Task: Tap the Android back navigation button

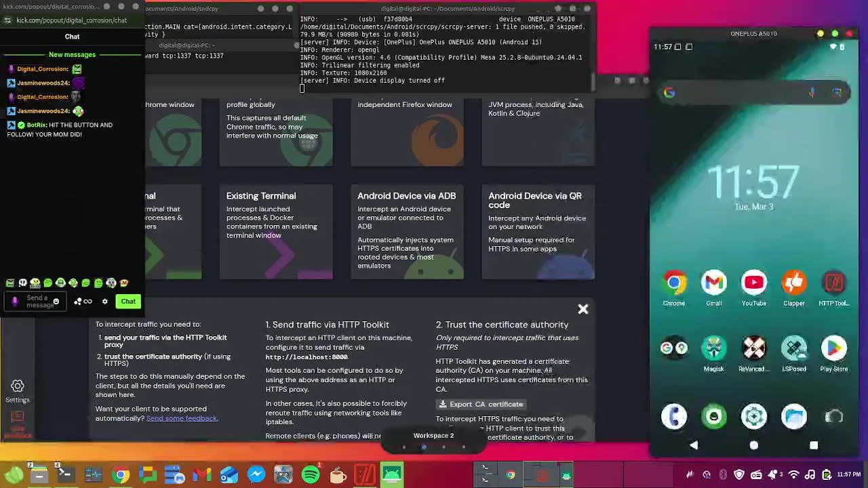Action: [x=694, y=445]
